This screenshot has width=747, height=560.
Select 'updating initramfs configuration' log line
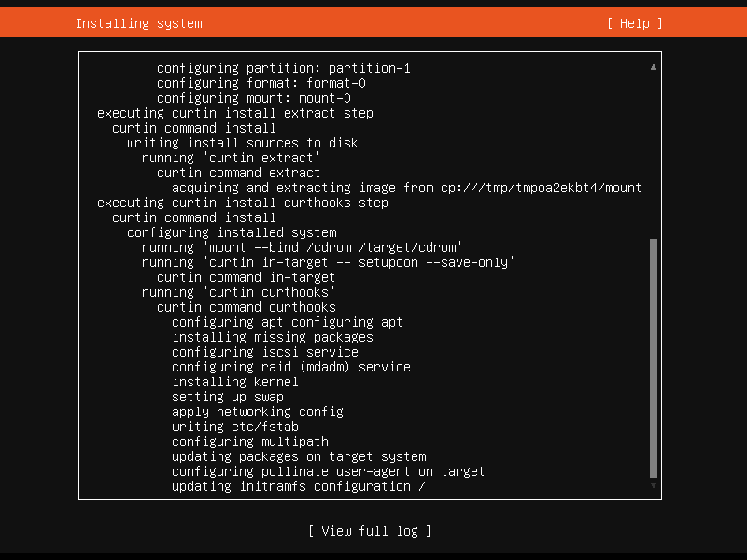point(299,486)
